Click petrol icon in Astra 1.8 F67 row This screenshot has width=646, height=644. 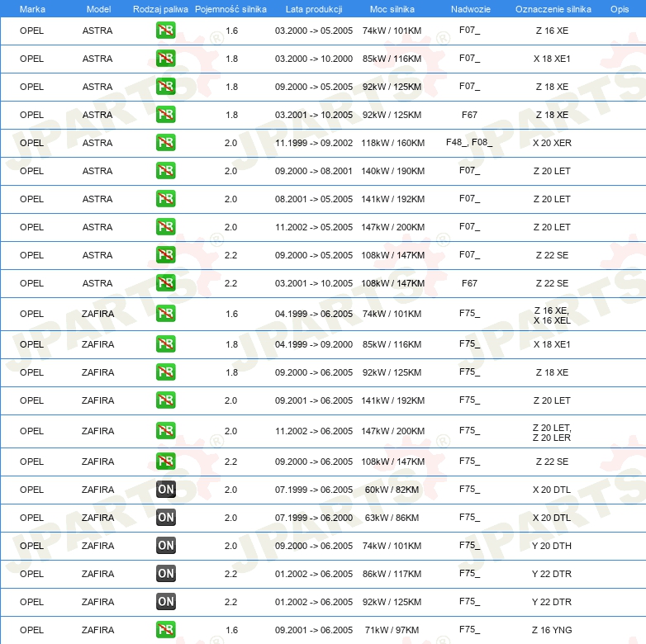coord(165,115)
